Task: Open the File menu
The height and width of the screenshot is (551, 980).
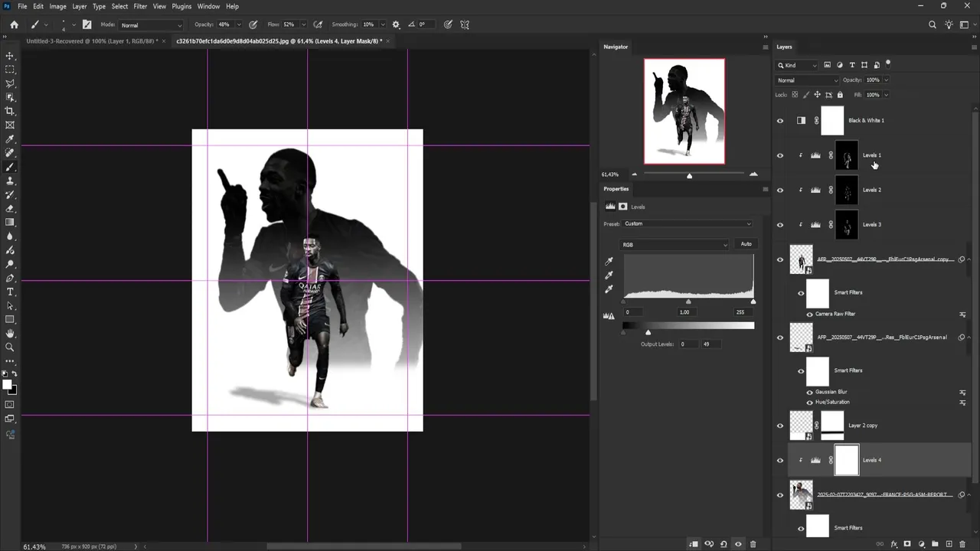Action: [22, 6]
